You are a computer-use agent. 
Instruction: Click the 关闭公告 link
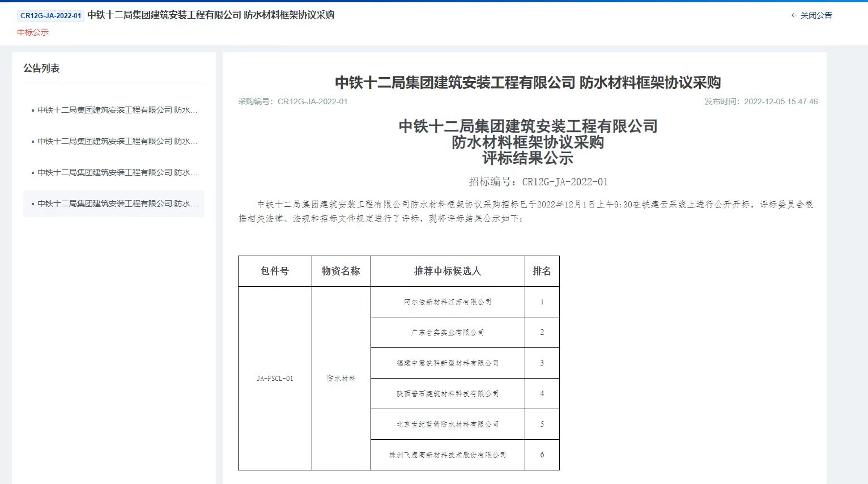[x=811, y=15]
